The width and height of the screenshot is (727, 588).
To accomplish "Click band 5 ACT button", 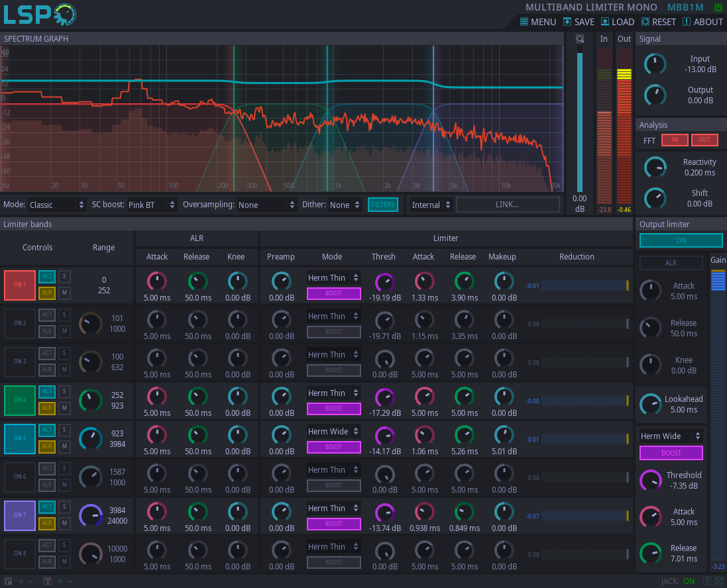I will tap(47, 430).
